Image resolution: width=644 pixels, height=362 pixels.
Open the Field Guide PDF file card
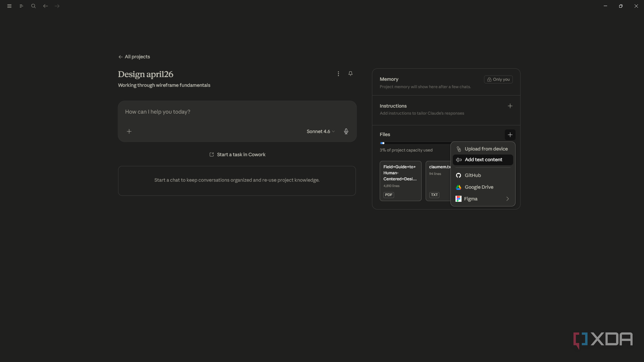(400, 181)
